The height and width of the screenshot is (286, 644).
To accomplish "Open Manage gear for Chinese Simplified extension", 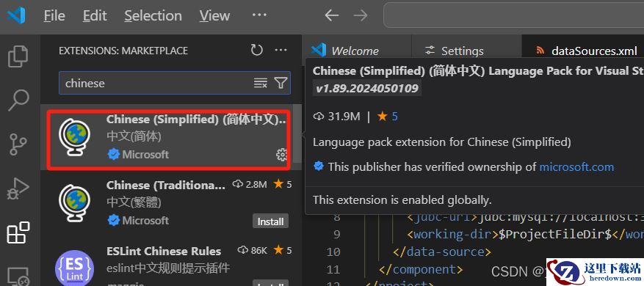I will coord(281,155).
